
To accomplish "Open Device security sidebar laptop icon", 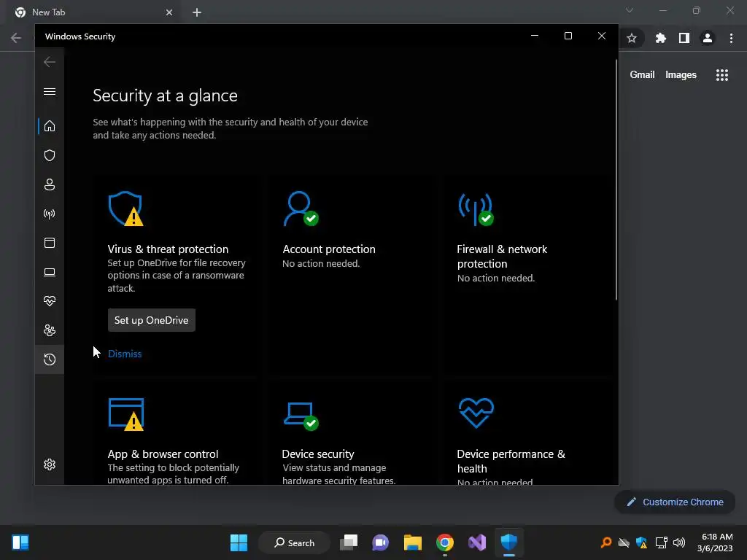I will click(x=50, y=272).
